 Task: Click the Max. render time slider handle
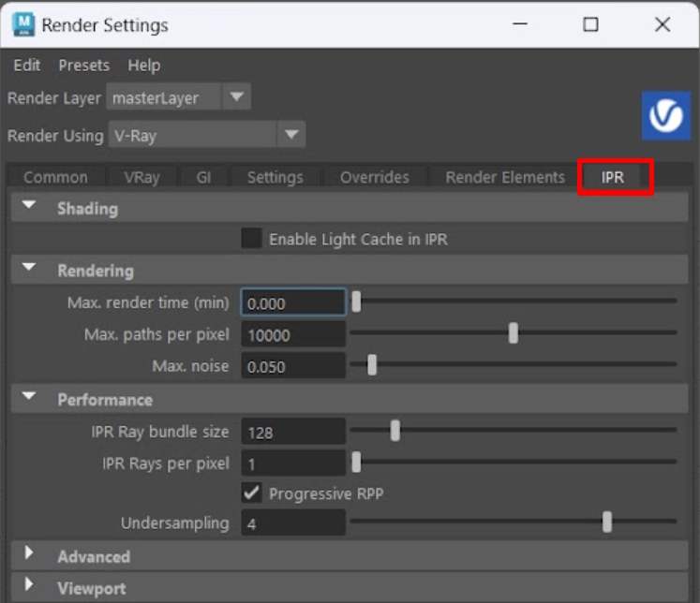356,301
